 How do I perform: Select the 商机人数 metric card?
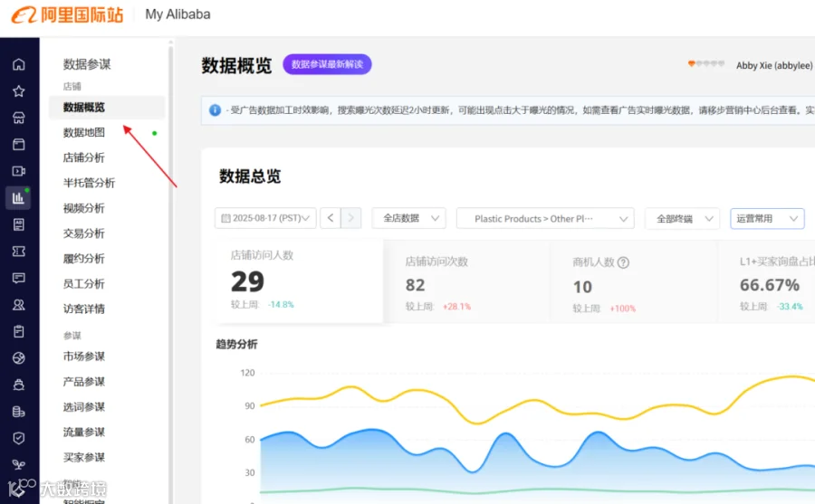tap(633, 283)
